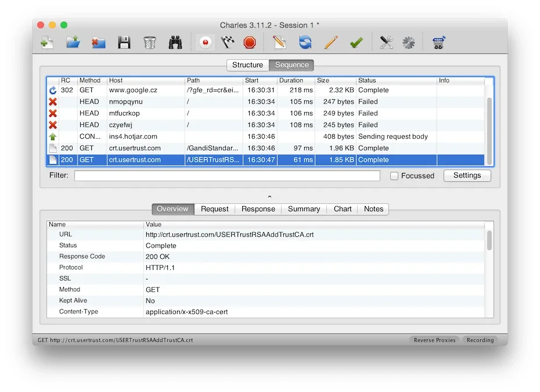Click into the Filter text field
This screenshot has width=540, height=392.
tap(227, 176)
